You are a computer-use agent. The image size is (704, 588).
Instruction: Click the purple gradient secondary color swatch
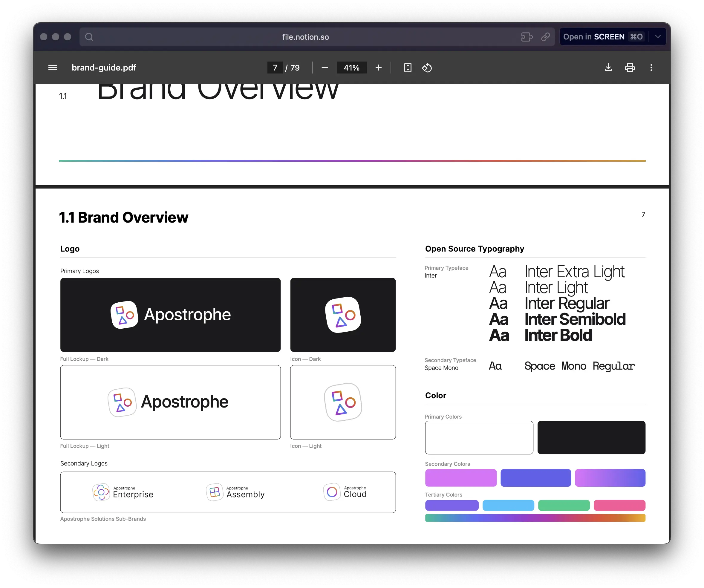pos(610,478)
